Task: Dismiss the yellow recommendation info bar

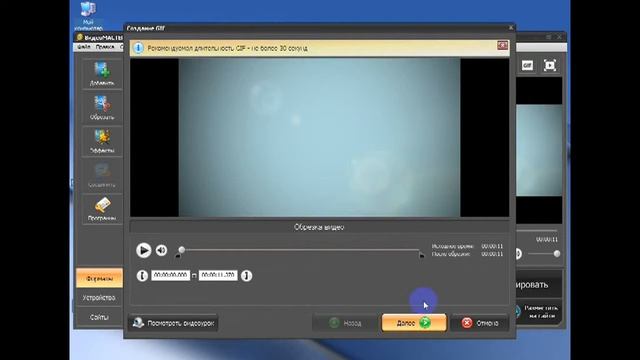Action: coord(502,45)
